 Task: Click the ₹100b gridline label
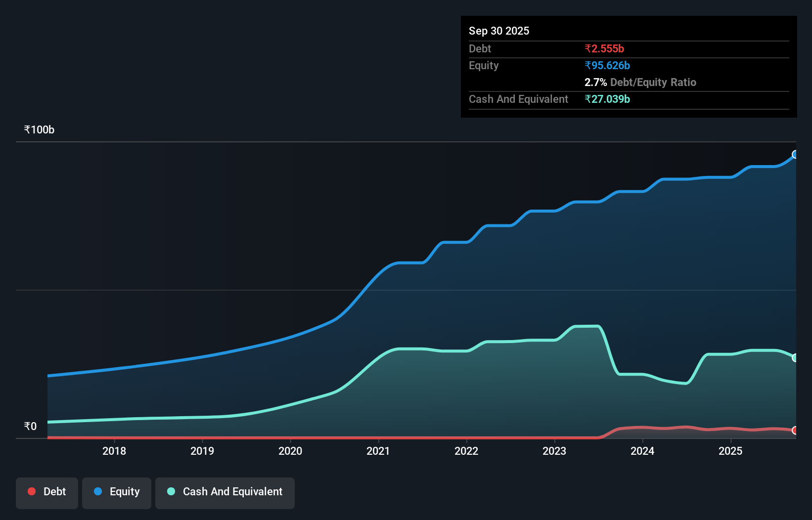pos(39,130)
